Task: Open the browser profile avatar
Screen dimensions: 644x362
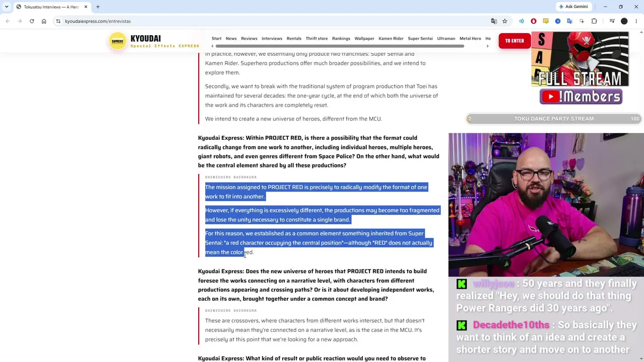Action: tap(624, 21)
